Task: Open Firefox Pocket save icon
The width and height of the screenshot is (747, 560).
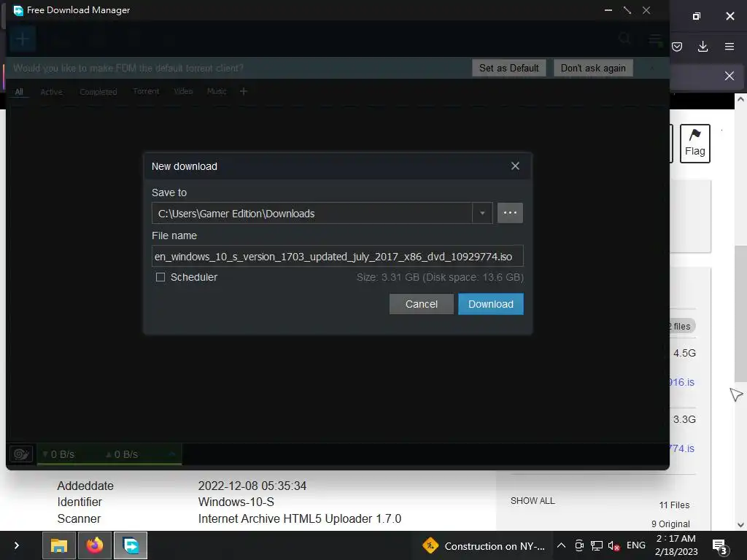Action: 676,47
